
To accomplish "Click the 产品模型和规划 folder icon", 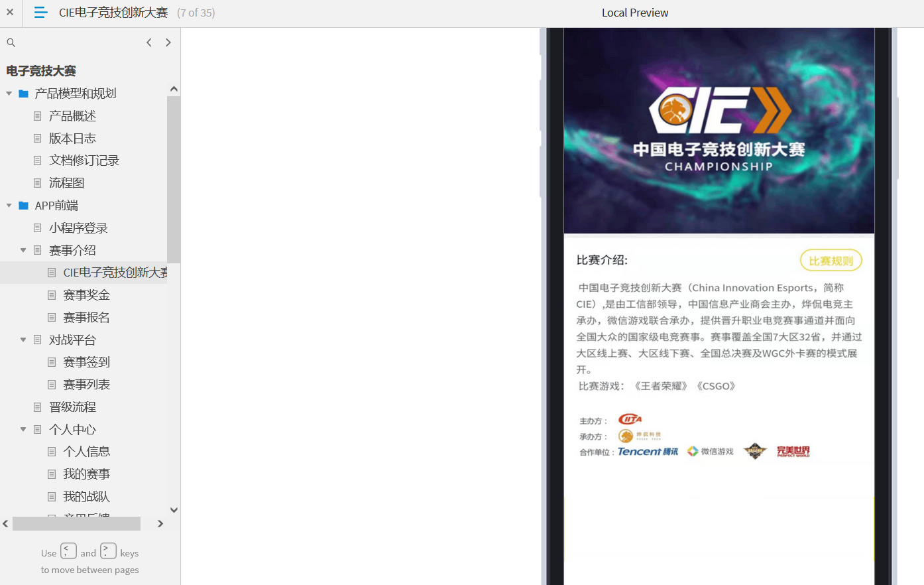I will click(24, 94).
